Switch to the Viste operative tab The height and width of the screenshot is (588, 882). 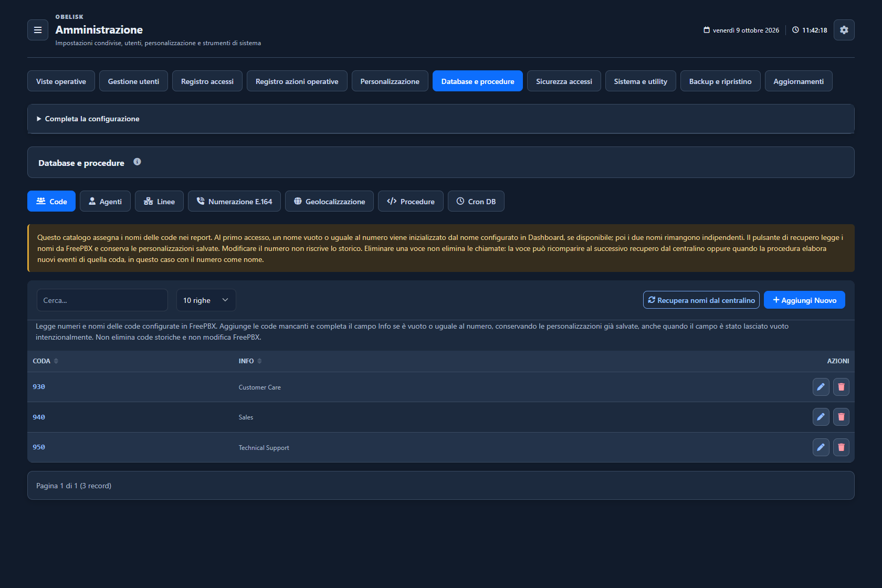[x=61, y=81]
